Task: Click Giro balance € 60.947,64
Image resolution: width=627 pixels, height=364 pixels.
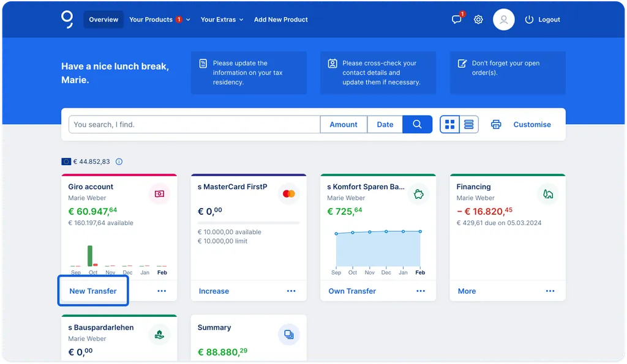Action: coord(92,211)
